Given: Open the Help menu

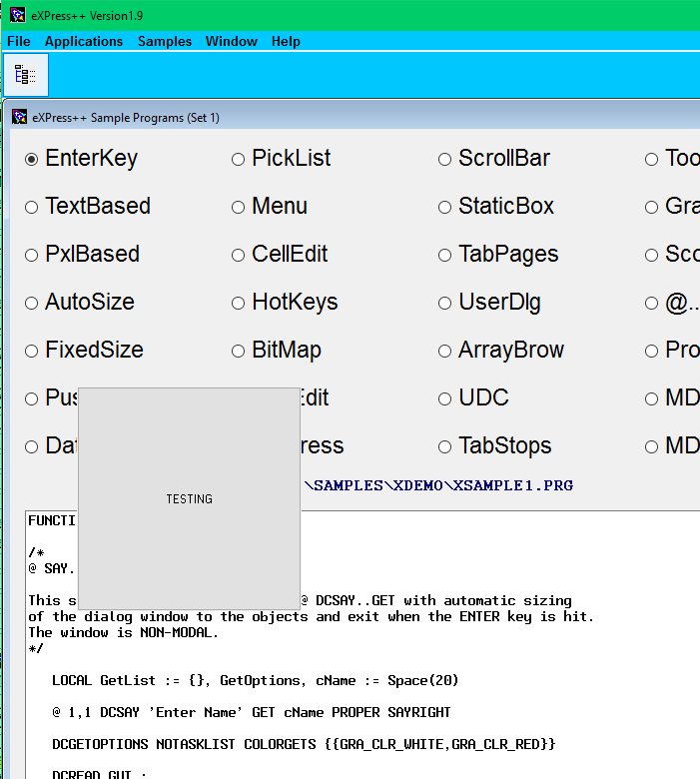Looking at the screenshot, I should click(286, 41).
